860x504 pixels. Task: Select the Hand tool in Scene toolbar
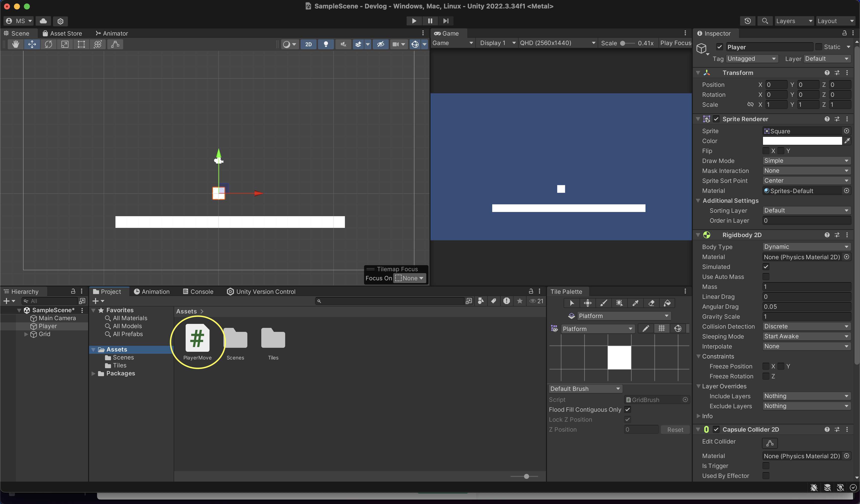coord(15,44)
